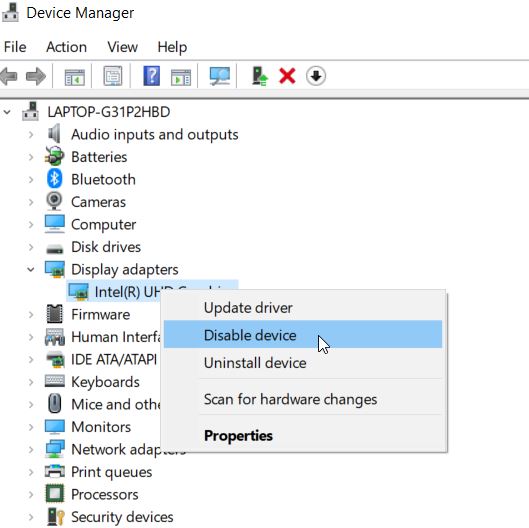Click the Print queues printer icon
Viewport: 529px width, 528px height.
(x=55, y=471)
